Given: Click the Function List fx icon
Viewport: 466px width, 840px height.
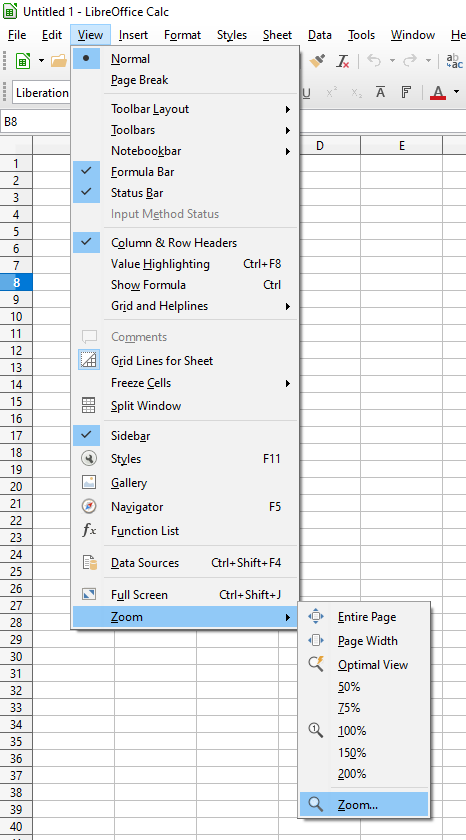Looking at the screenshot, I should click(89, 530).
